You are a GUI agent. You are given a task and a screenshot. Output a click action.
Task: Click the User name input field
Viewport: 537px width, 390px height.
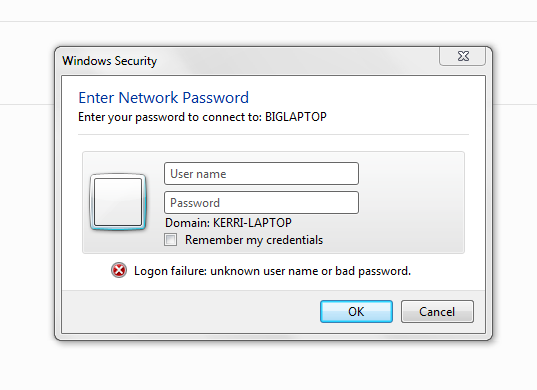tap(261, 174)
